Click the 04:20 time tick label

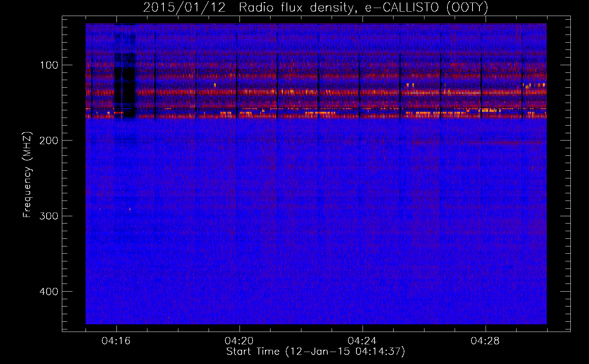239,341
